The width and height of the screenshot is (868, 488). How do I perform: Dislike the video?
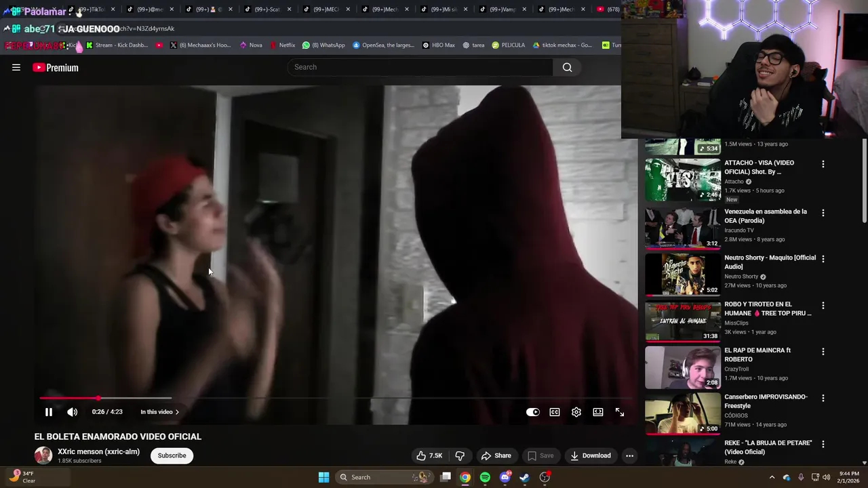pos(460,455)
